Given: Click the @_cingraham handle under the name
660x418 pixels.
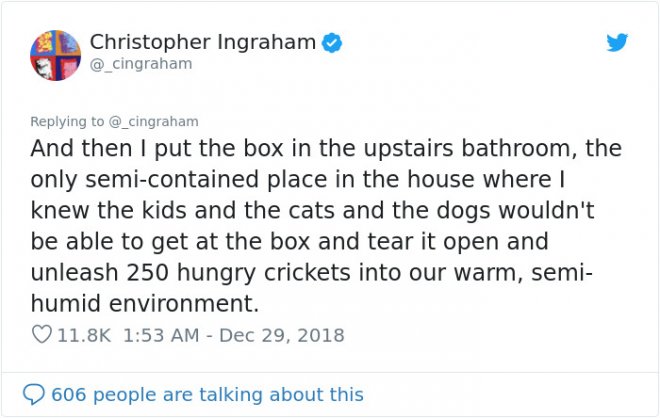Looking at the screenshot, I should (x=141, y=64).
